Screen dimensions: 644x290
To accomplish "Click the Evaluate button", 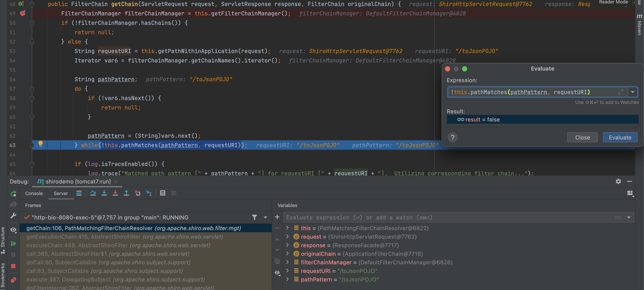I will pos(620,137).
